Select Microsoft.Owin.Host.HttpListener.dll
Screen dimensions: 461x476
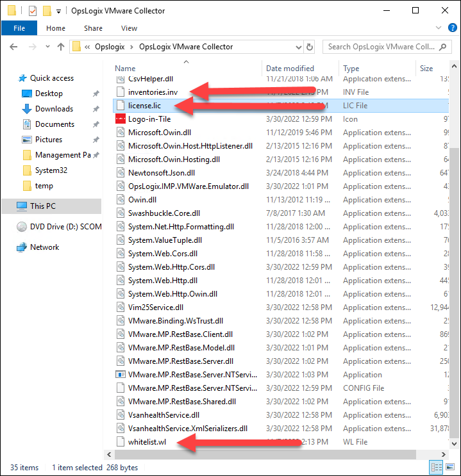(190, 146)
